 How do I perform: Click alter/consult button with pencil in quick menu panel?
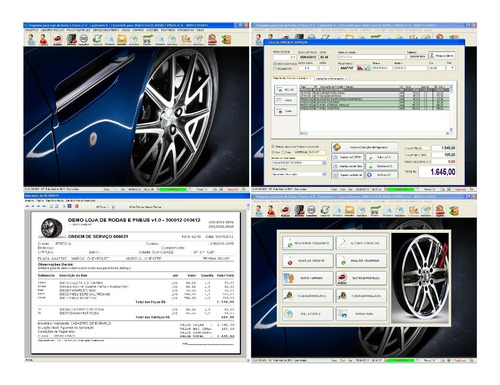pyautogui.click(x=362, y=243)
